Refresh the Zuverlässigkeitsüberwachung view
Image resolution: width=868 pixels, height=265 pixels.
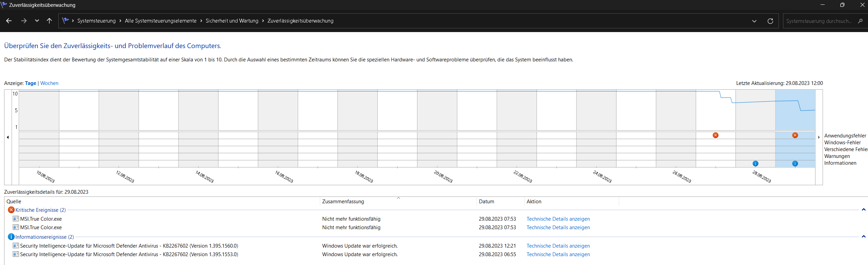click(770, 21)
